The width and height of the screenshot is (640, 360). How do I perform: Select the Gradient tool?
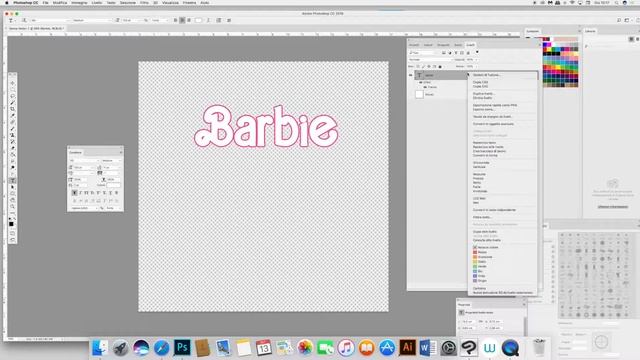(x=13, y=155)
